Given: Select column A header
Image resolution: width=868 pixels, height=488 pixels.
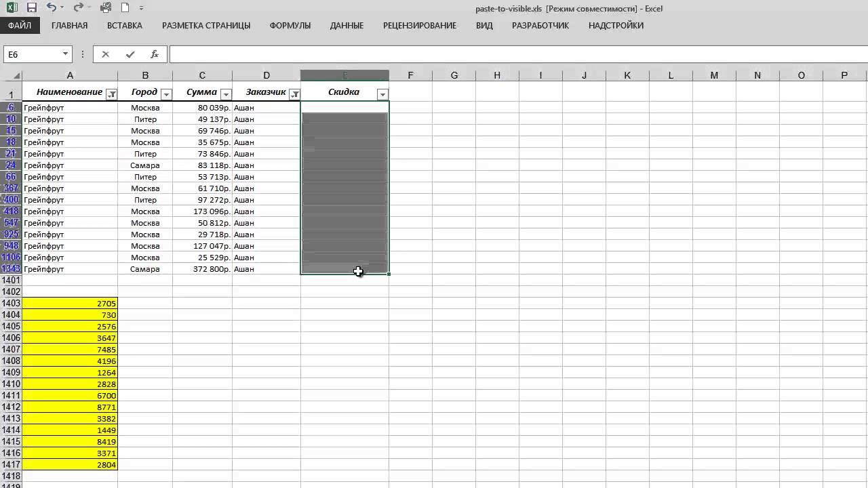Looking at the screenshot, I should tap(70, 75).
